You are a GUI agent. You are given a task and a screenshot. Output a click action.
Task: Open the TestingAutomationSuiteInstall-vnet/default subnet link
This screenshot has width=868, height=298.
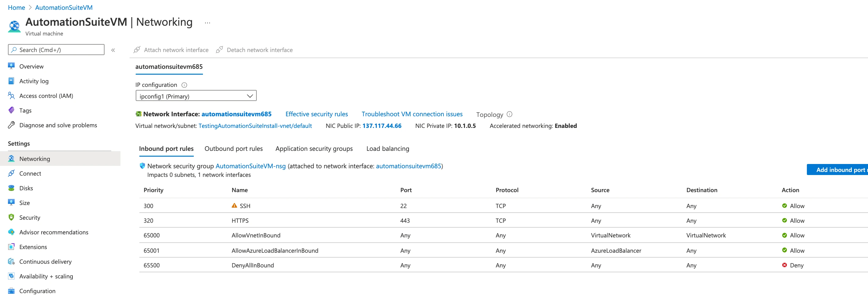[x=255, y=126]
